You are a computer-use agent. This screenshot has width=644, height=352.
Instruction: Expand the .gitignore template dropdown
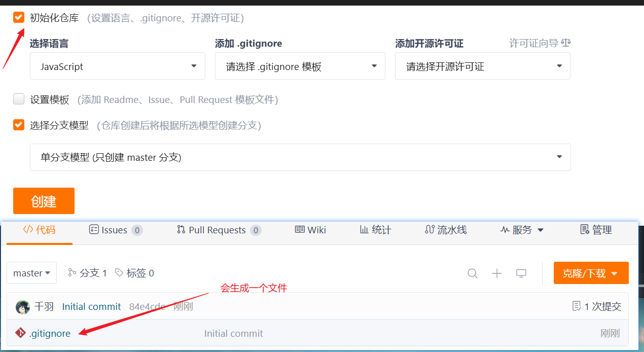pos(300,66)
